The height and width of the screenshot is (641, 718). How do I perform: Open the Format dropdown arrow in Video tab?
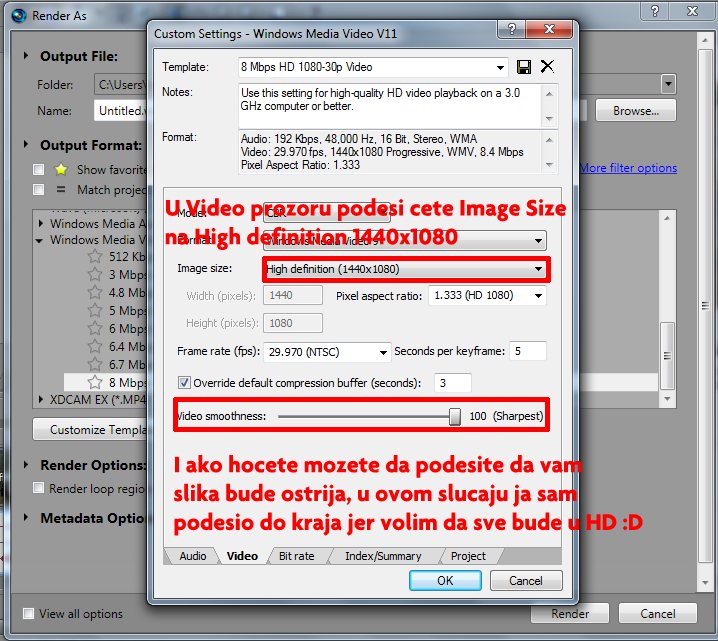pyautogui.click(x=538, y=241)
